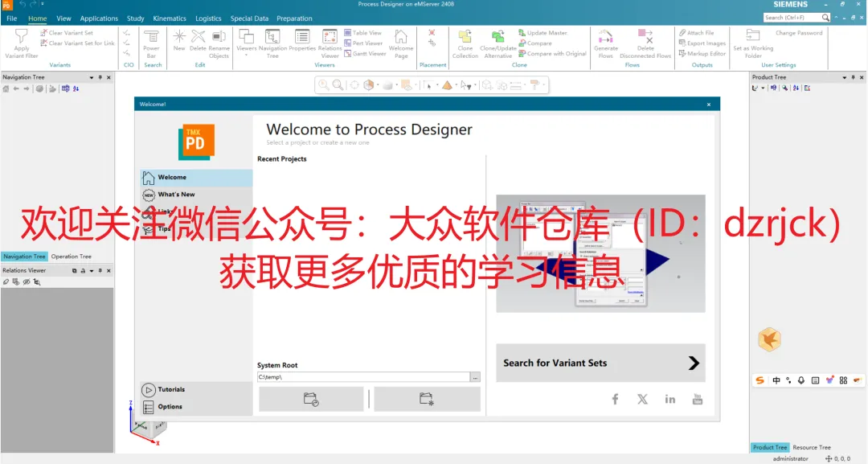Screen dimensions: 868x464
Task: Toggle auto-hide pin on Relations Viewer panel
Action: (x=100, y=271)
